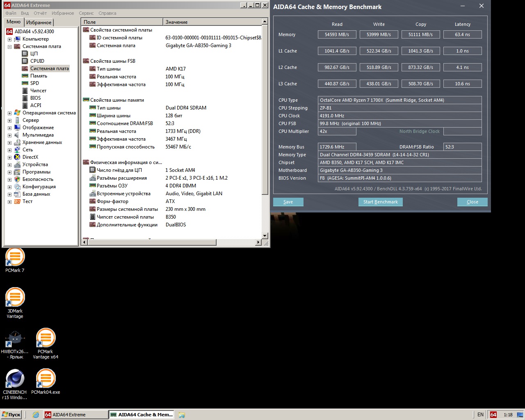525x420 pixels.
Task: Open PCMark 7 desktop shortcut
Action: pos(15,260)
